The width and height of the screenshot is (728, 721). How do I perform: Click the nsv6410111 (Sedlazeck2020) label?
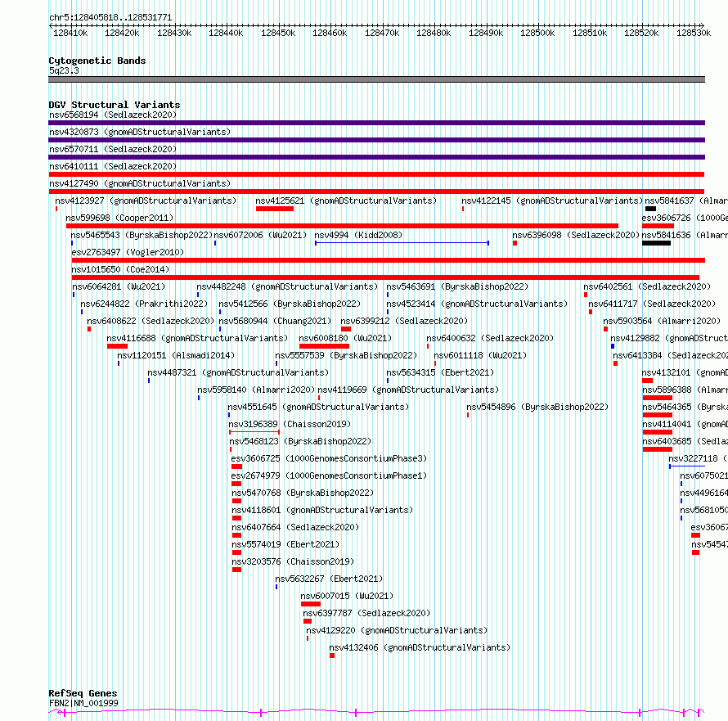coord(113,166)
